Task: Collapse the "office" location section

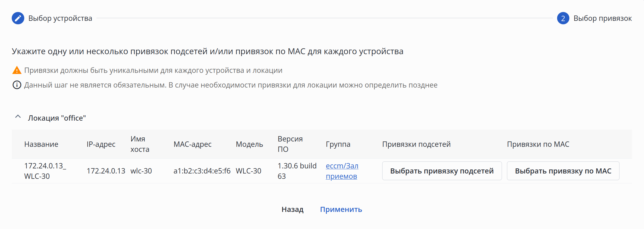Action: point(18,117)
